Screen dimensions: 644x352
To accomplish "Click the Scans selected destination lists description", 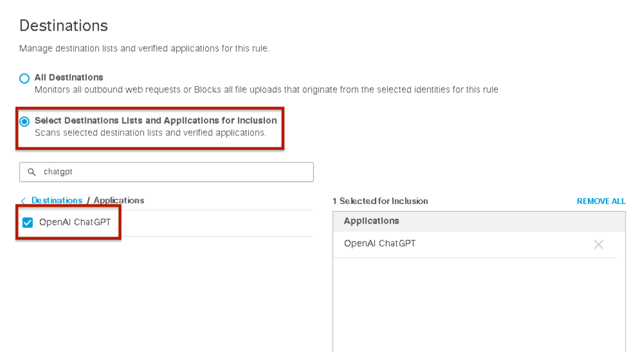I will click(150, 133).
